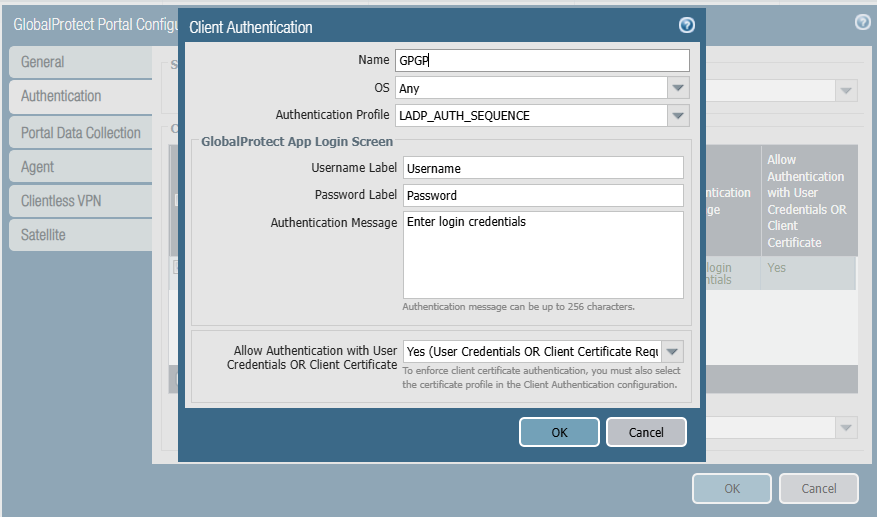Viewport: 877px width, 517px height.
Task: Open the Clientless VPN tab
Action: coord(81,201)
